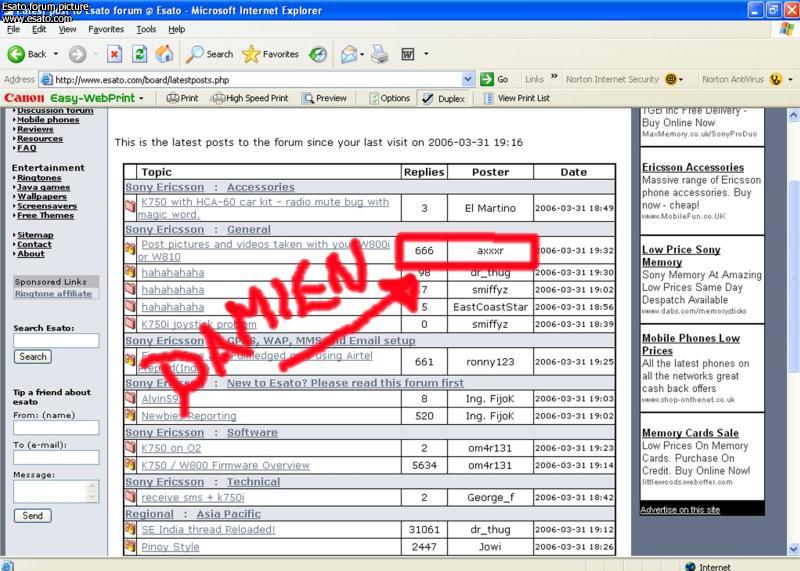
Task: Open the Ringtones sidebar link
Action: [x=39, y=178]
